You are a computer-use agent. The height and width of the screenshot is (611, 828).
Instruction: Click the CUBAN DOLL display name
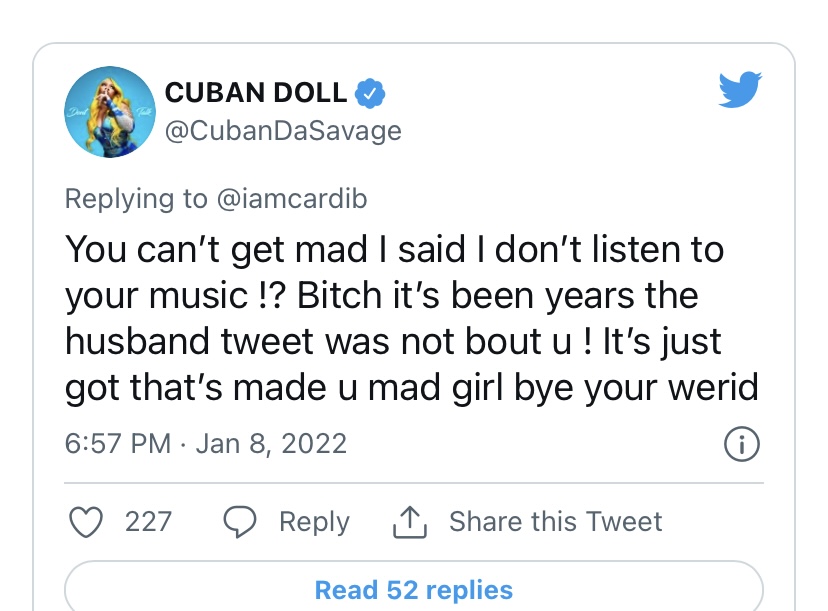pyautogui.click(x=256, y=93)
